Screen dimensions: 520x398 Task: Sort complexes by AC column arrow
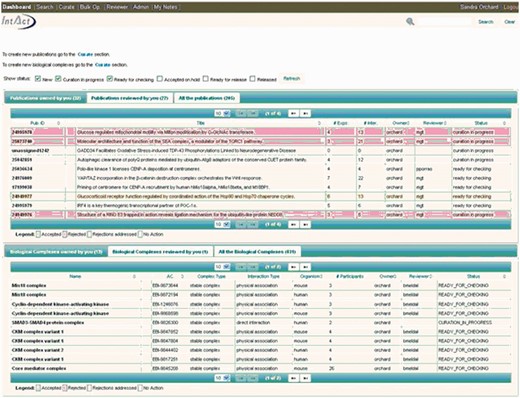click(182, 277)
